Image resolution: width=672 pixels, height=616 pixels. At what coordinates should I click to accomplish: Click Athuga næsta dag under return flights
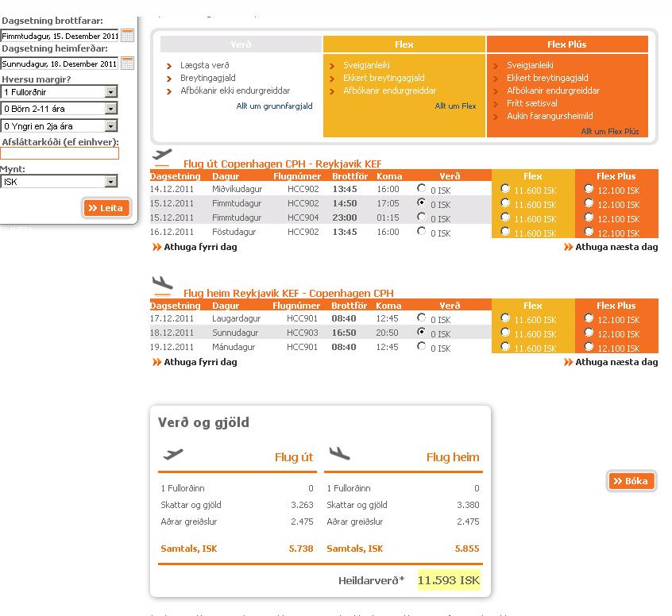coord(616,362)
